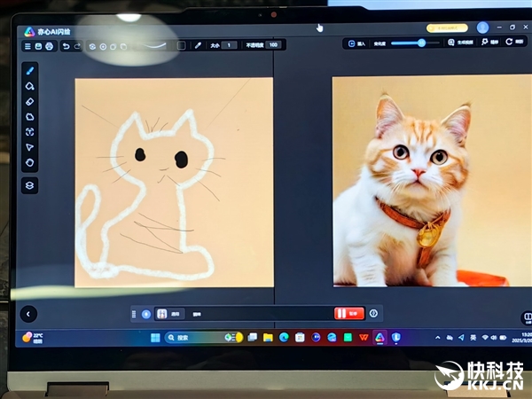The height and width of the screenshot is (399, 532).
Task: Pick the eyedropper color tool
Action: coord(198,45)
